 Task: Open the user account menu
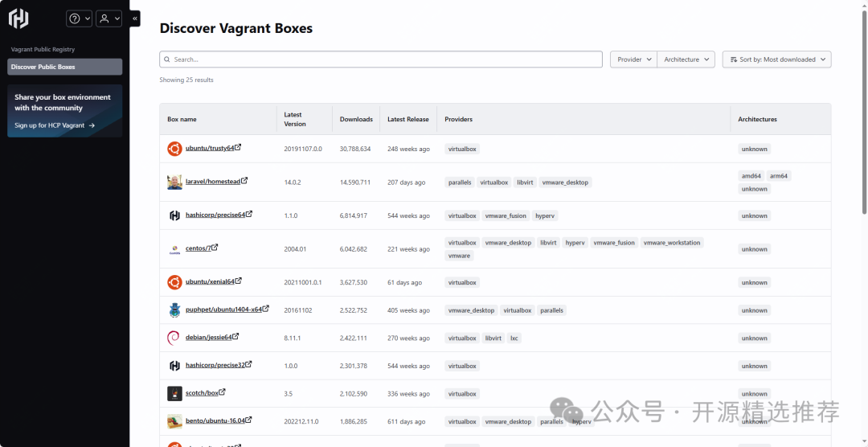108,18
